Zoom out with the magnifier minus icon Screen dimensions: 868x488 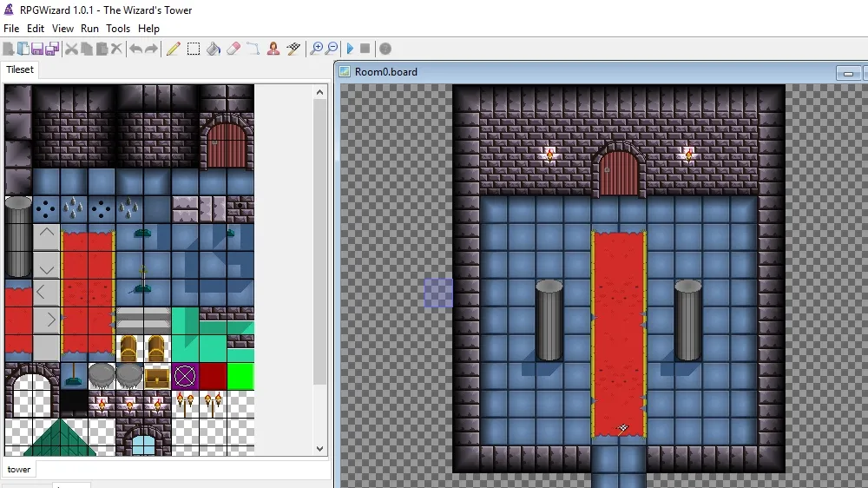click(x=332, y=49)
